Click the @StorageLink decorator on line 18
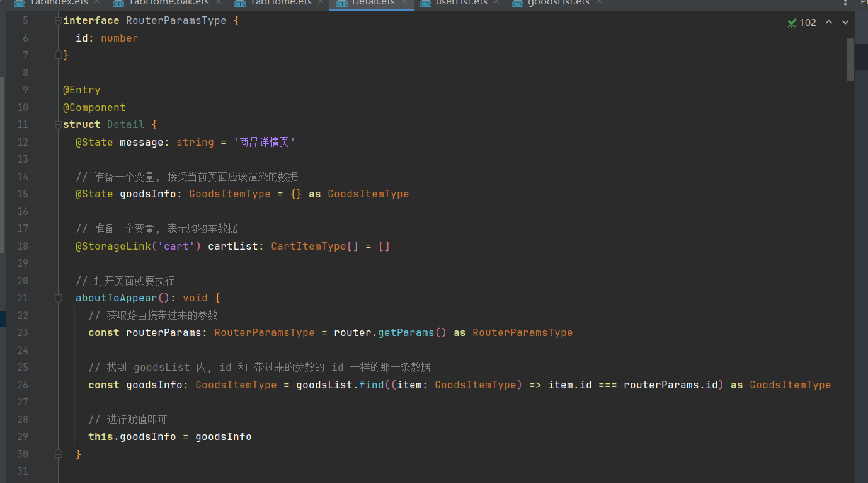The height and width of the screenshot is (483, 868). tap(113, 246)
